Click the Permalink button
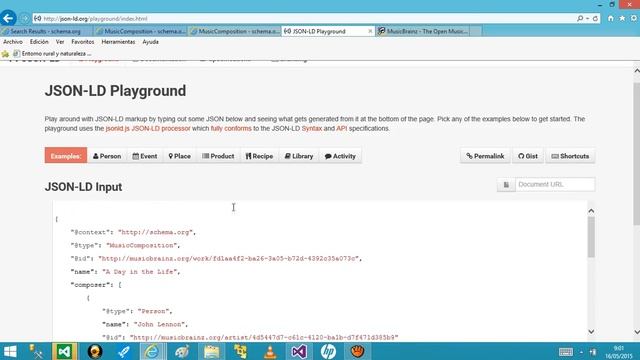The height and width of the screenshot is (360, 640). tap(485, 156)
